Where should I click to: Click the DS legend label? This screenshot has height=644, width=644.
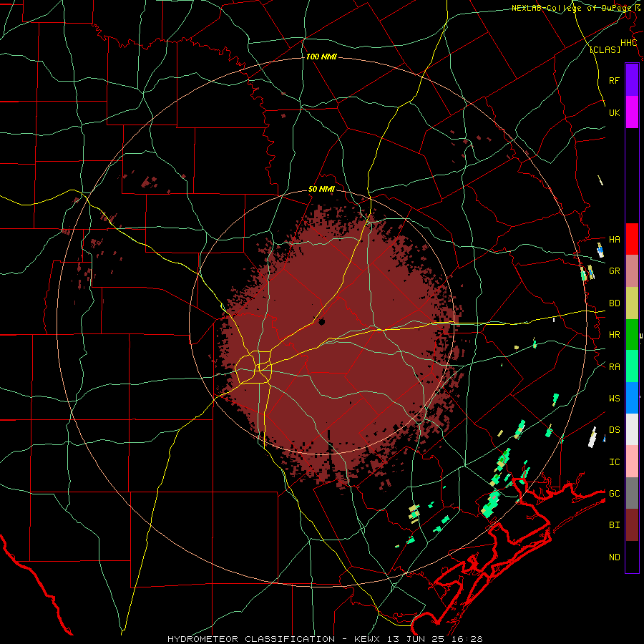click(614, 430)
